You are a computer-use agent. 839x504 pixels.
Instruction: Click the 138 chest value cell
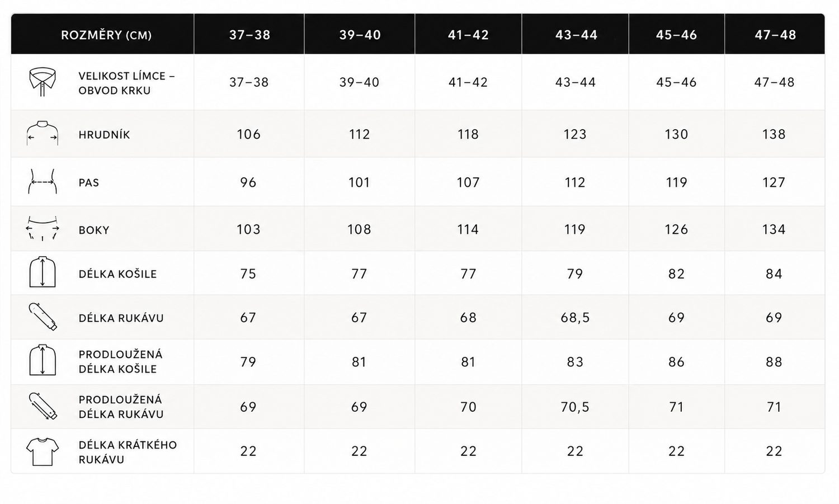pos(774,134)
